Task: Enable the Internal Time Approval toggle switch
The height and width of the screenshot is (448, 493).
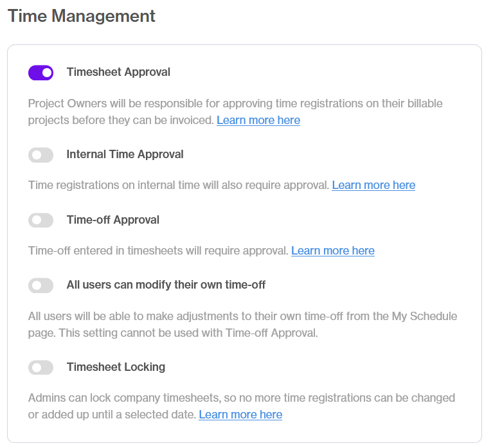Action: tap(41, 155)
